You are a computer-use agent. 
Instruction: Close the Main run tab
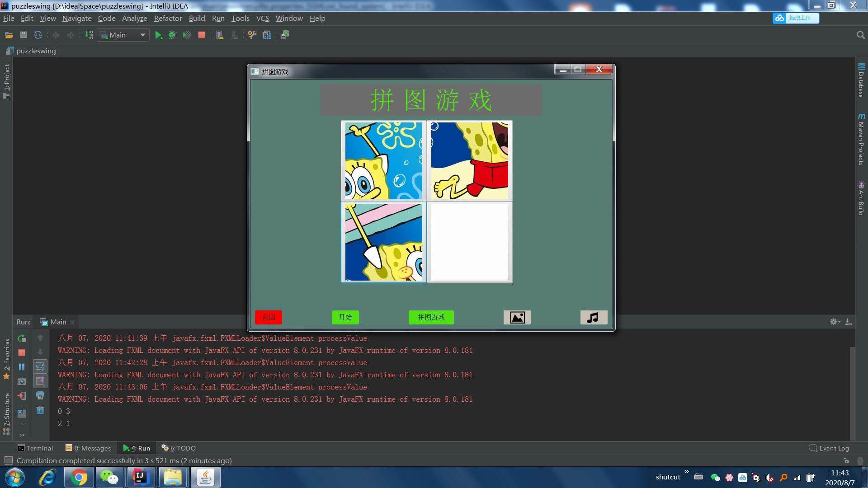pos(72,323)
